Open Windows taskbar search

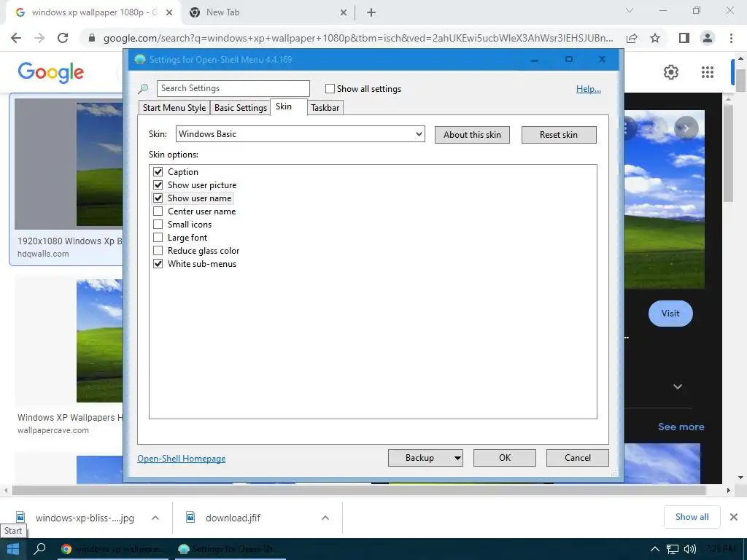click(40, 549)
